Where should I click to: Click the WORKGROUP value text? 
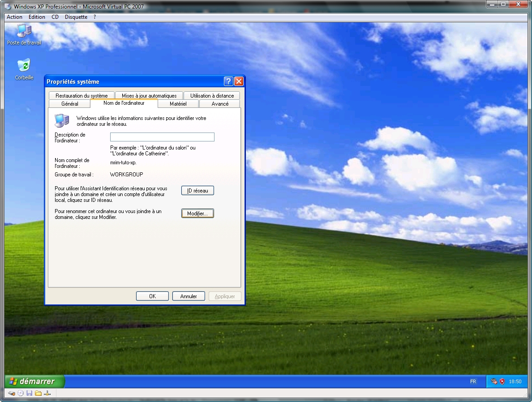(x=127, y=175)
